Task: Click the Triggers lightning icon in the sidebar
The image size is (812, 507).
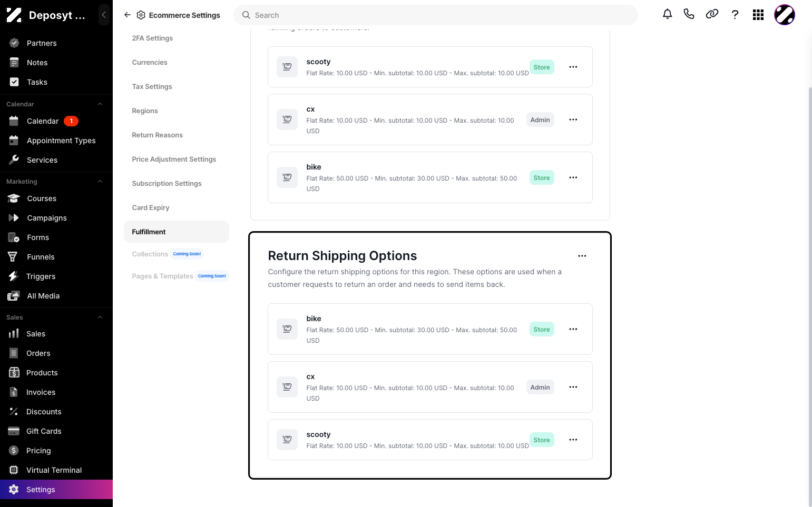Action: point(13,276)
